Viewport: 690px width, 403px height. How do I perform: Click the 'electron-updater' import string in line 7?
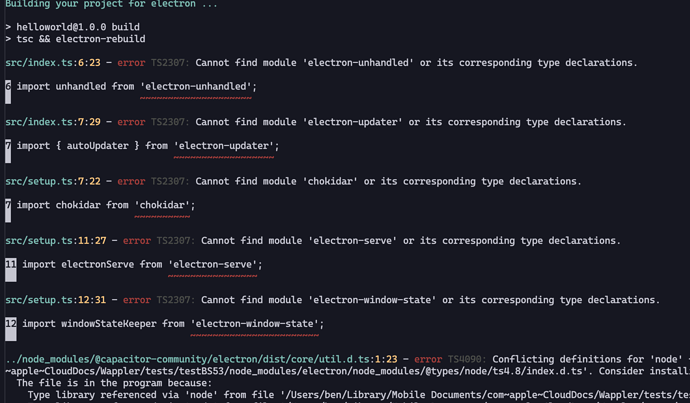(x=226, y=146)
